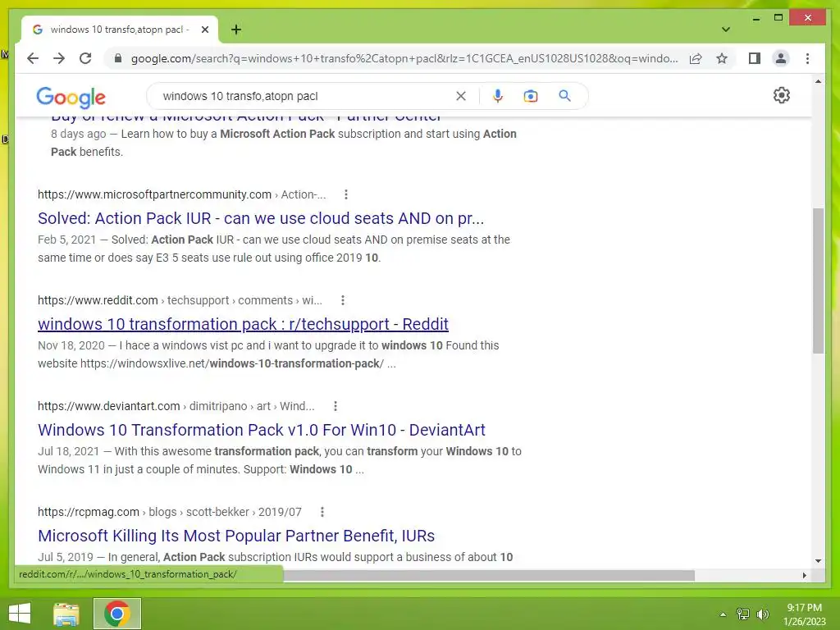Open Chrome side panel
The height and width of the screenshot is (630, 840).
pos(755,58)
